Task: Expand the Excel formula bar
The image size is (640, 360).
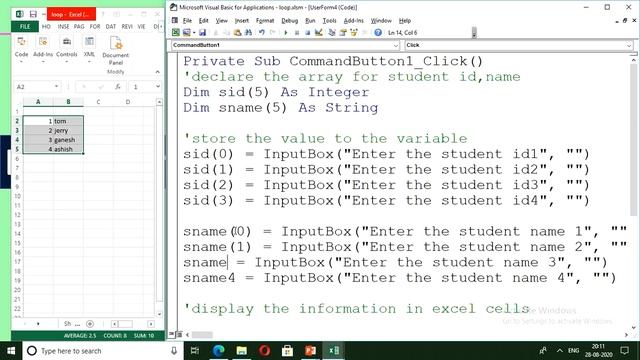Action: (158, 87)
